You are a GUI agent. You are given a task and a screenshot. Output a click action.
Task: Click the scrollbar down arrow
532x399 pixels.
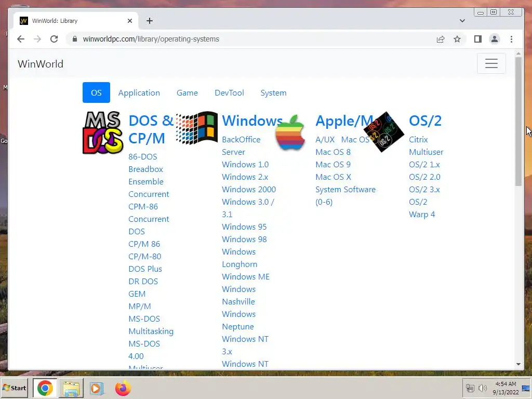click(x=518, y=364)
